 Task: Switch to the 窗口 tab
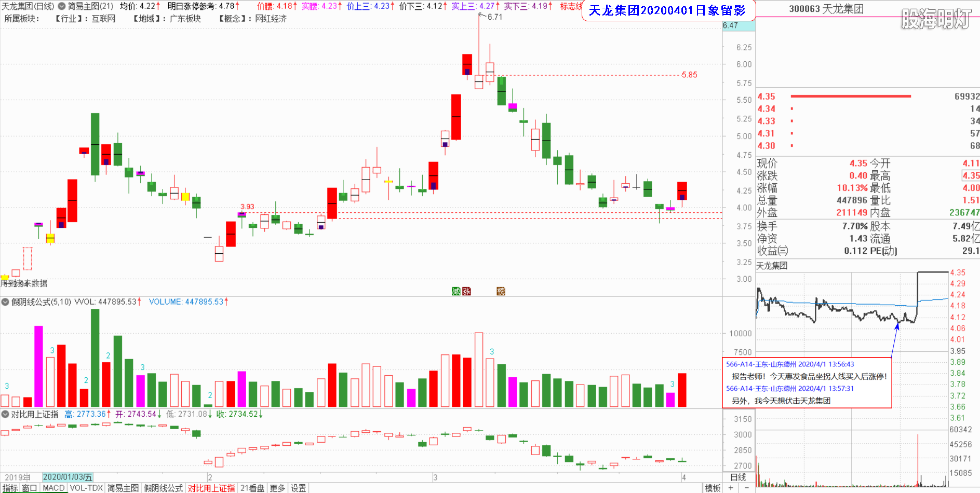(29, 488)
